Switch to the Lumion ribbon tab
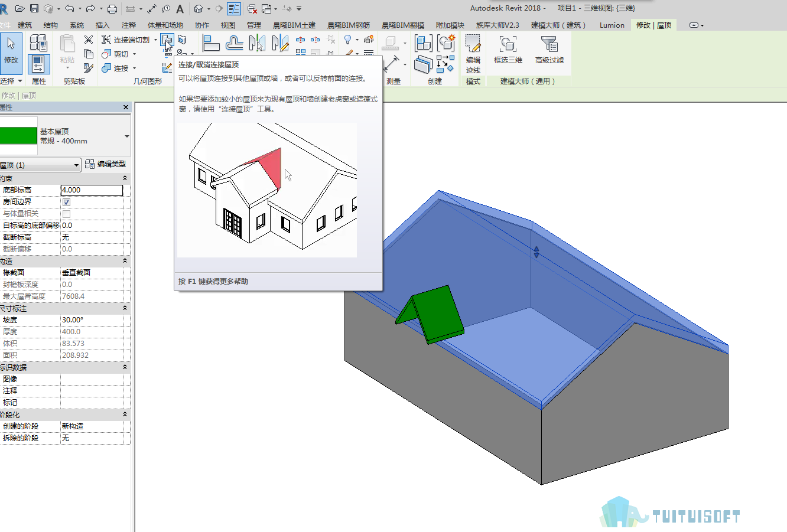This screenshot has height=532, width=787. pyautogui.click(x=612, y=25)
